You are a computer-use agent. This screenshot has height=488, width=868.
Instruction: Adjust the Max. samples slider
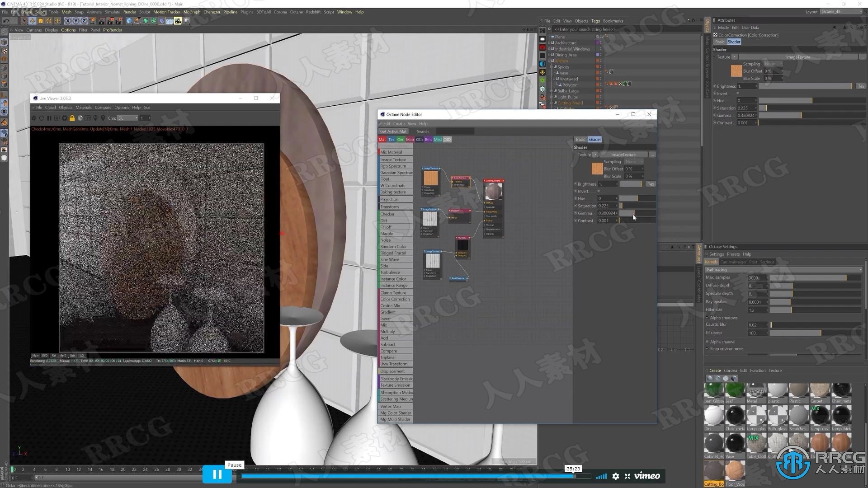pos(815,278)
